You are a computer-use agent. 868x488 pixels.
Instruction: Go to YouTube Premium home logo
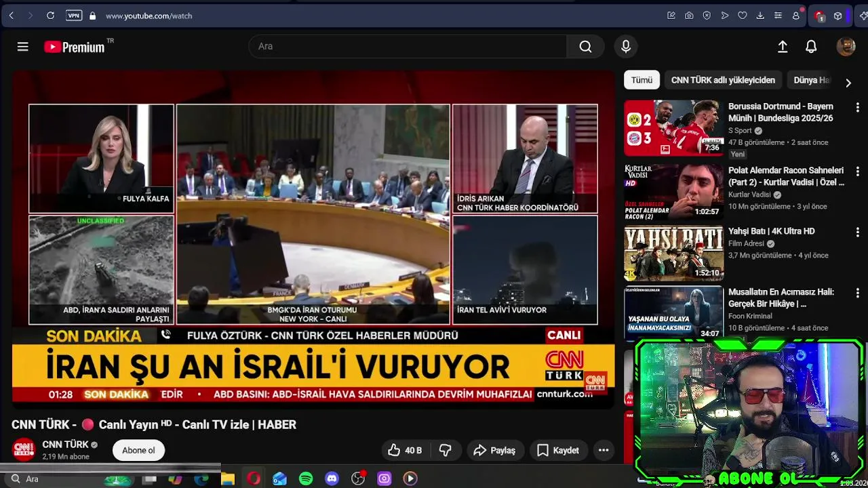(75, 47)
